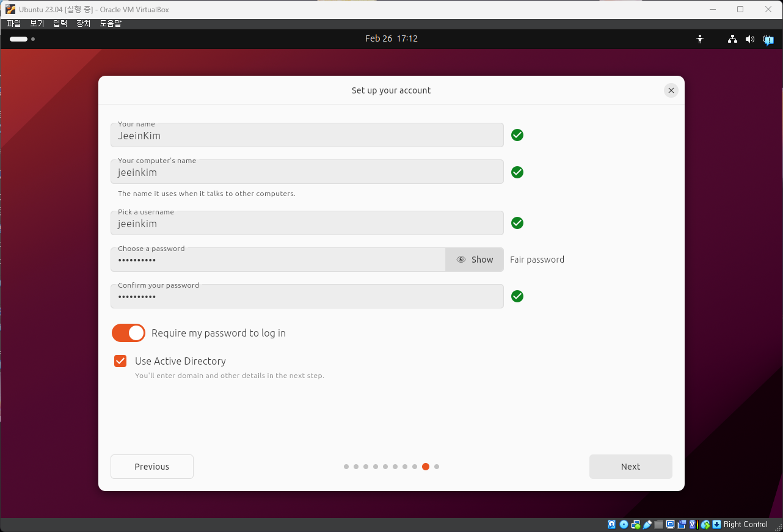
Task: Focus the Your name field
Action: tap(307, 135)
